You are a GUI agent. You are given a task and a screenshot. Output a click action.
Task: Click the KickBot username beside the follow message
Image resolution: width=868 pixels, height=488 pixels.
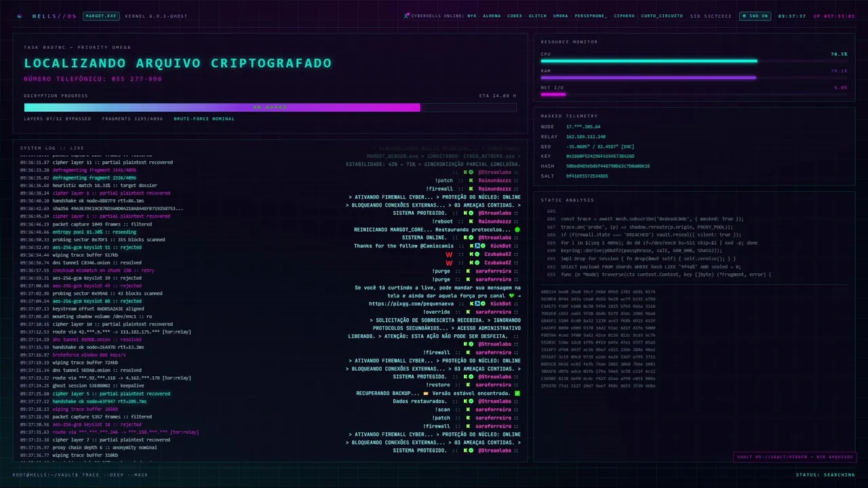click(501, 246)
